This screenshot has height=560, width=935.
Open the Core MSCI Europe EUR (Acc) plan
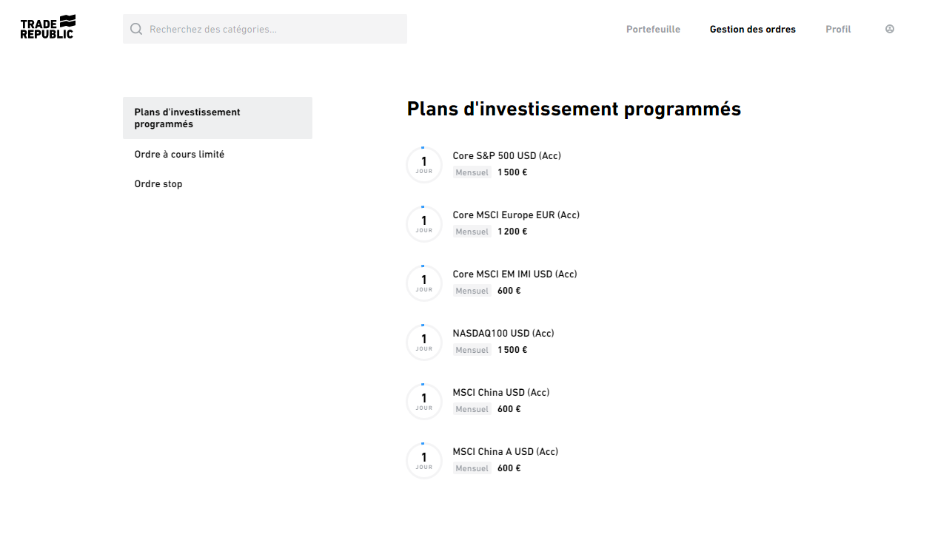(x=516, y=215)
